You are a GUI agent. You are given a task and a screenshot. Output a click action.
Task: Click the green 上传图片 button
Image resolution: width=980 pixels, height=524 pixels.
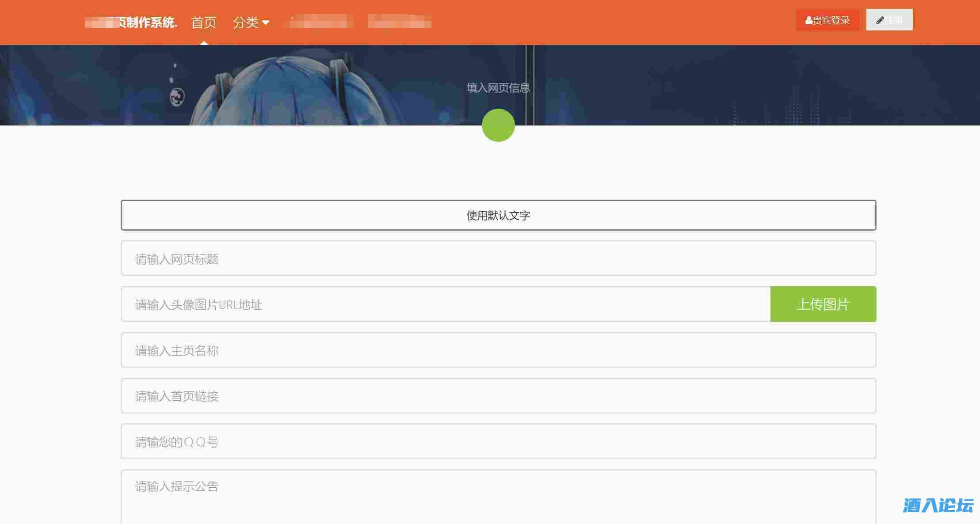(823, 304)
